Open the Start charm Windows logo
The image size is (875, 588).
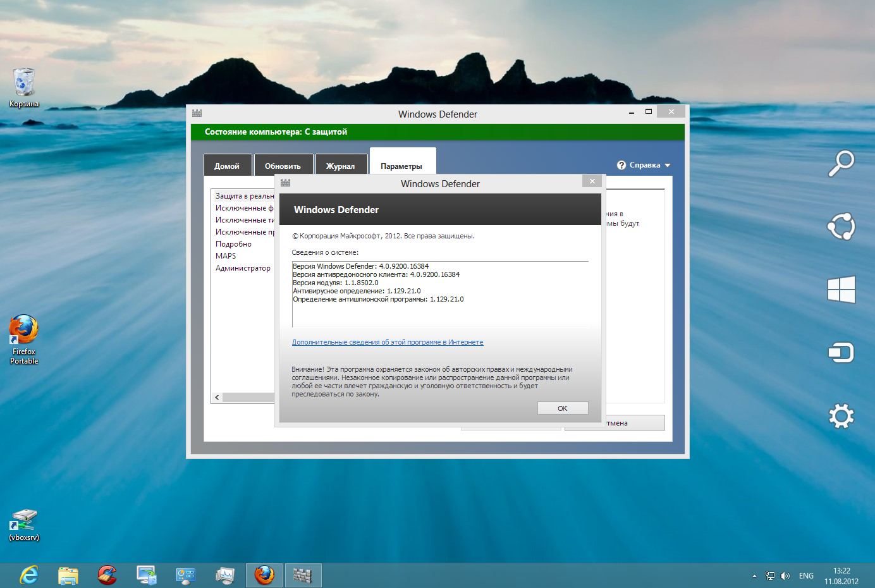(841, 290)
